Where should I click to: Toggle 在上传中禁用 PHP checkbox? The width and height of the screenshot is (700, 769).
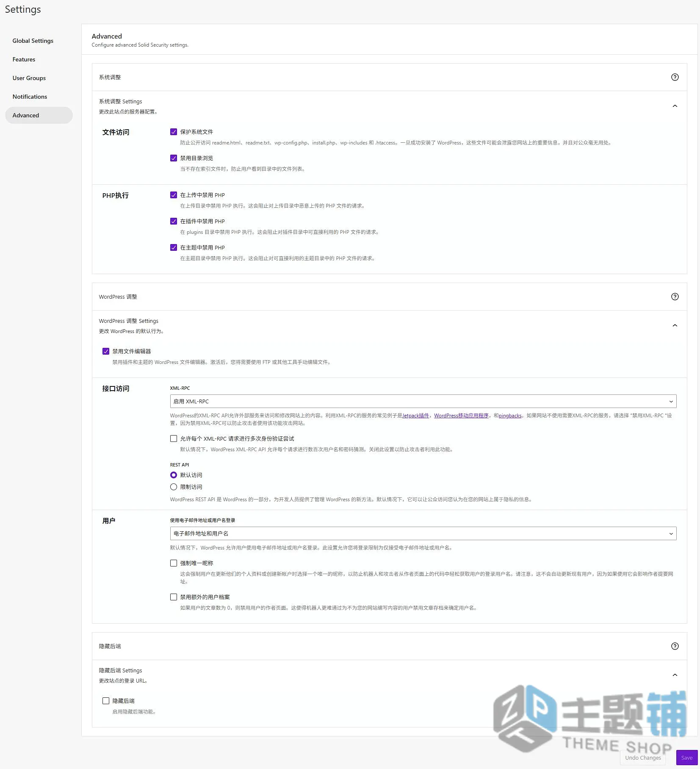(174, 195)
